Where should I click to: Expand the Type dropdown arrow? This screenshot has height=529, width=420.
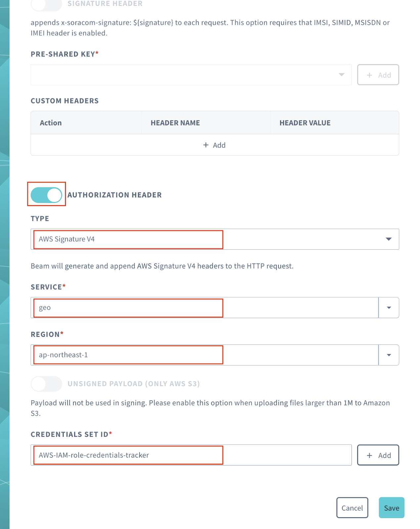point(389,239)
